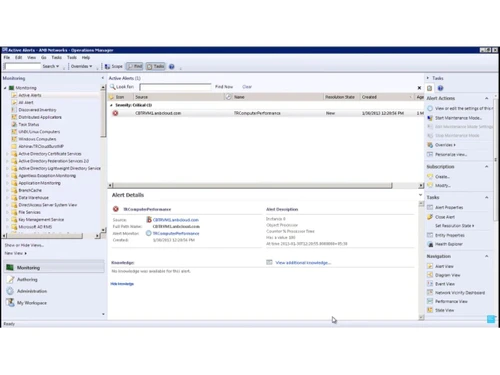Open the blue Help icon in toolbar
500x375 pixels.
pos(172,67)
